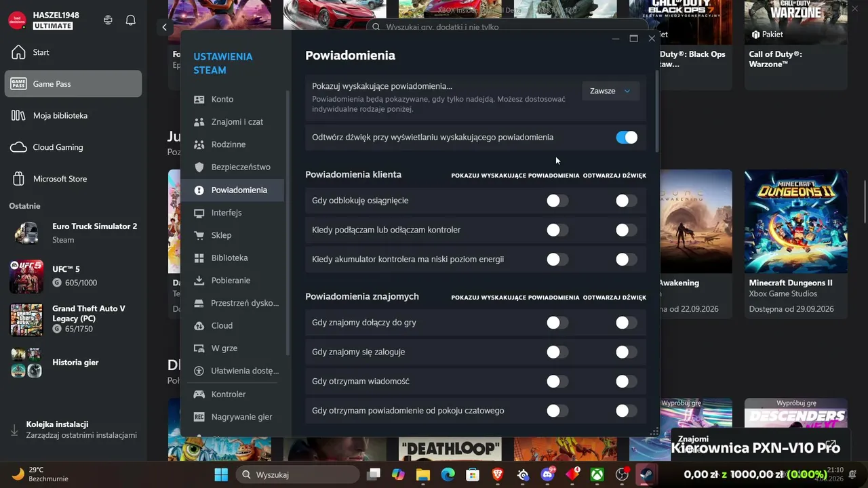
Task: Select the Biblioteka grid icon
Action: (x=199, y=258)
